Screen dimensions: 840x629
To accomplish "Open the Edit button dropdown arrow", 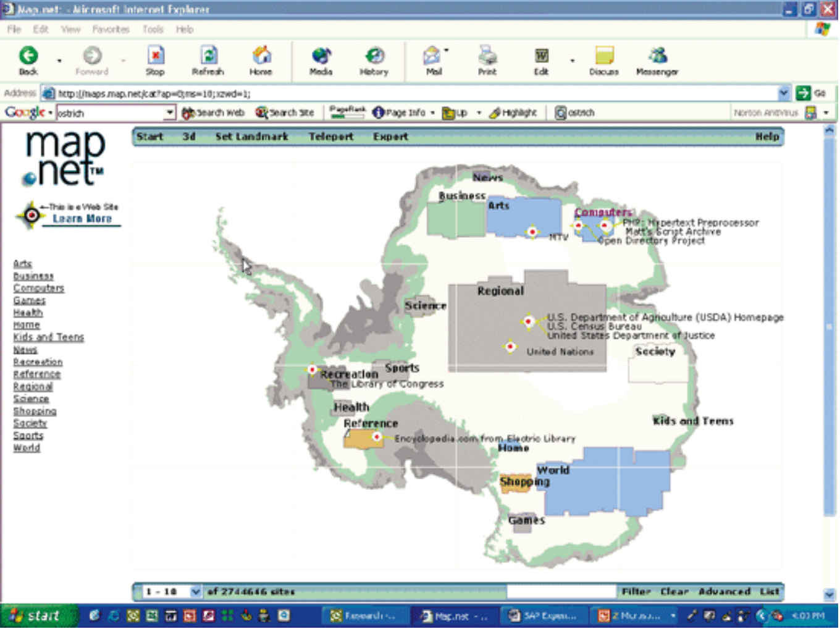I will coord(573,61).
